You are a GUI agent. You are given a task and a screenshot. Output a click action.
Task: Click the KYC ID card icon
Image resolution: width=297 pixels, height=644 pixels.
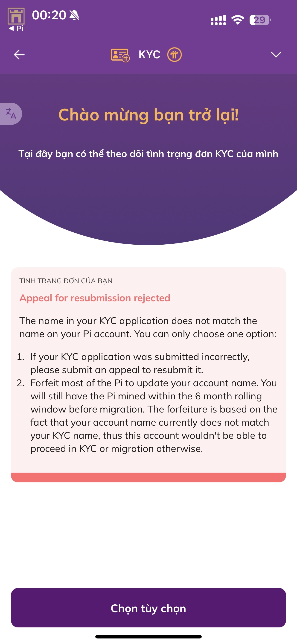[120, 55]
